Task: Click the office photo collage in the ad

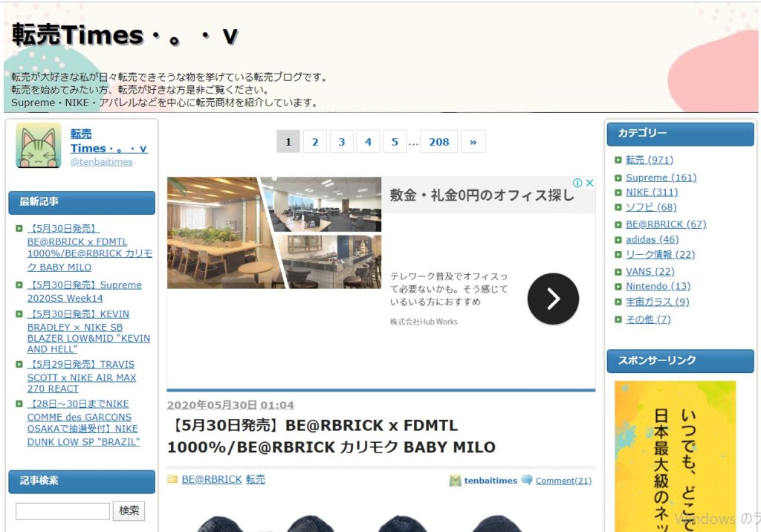Action: 274,233
